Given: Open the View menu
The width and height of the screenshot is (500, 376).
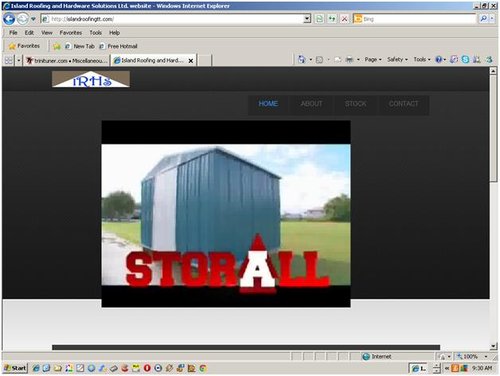Looking at the screenshot, I should coord(47,33).
